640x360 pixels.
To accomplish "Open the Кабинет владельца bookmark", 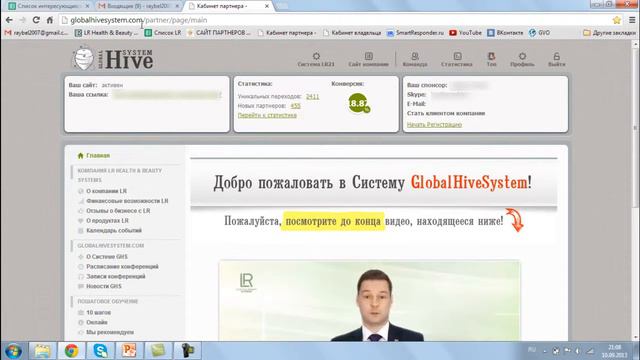I will click(352, 33).
